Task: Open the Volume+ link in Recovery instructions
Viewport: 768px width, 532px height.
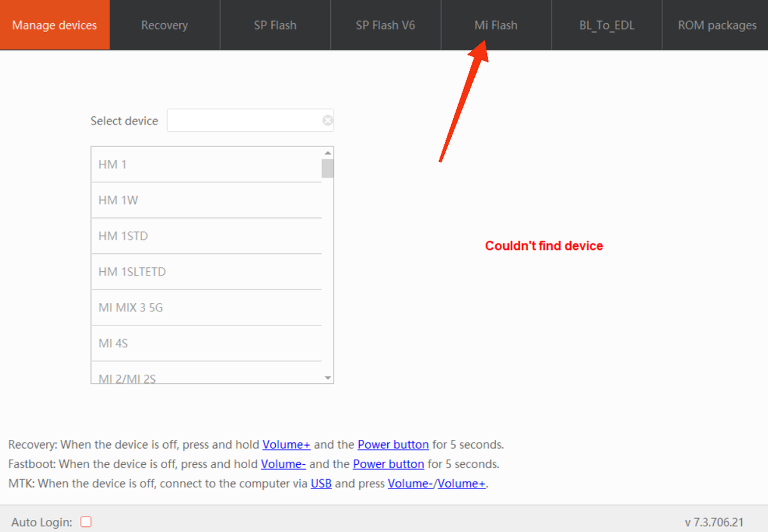Action: click(287, 444)
